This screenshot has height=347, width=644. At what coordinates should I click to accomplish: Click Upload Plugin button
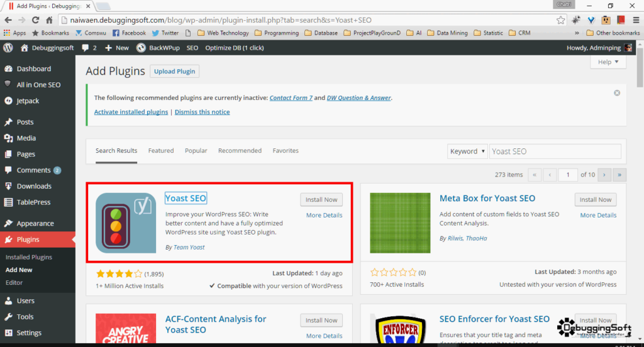click(x=175, y=71)
